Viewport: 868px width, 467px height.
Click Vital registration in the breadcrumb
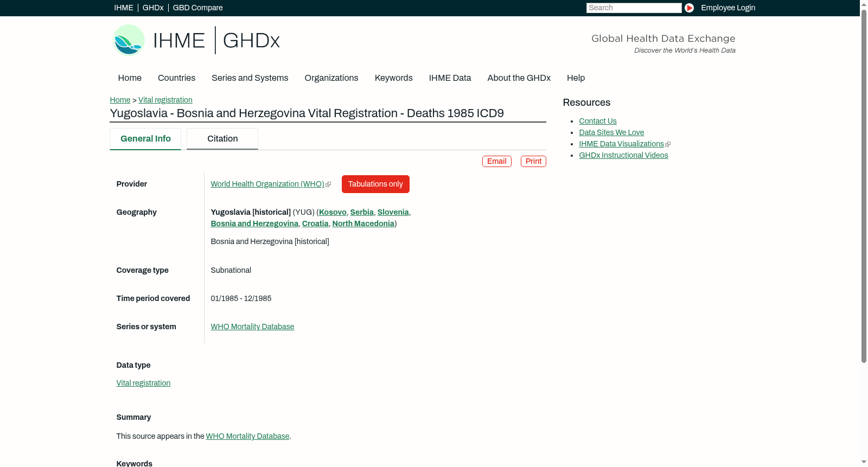tap(165, 100)
